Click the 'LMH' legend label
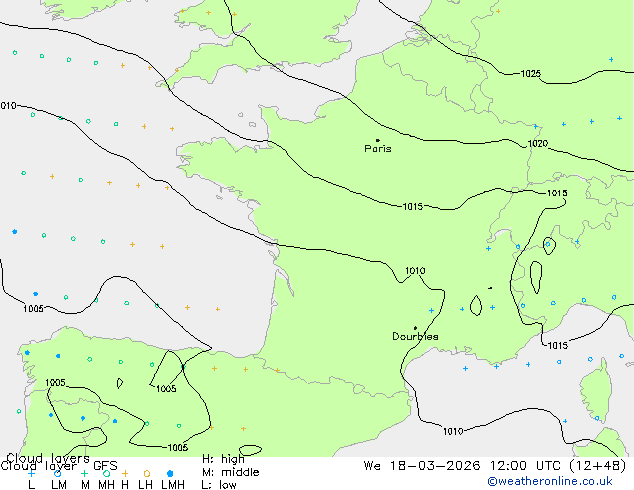The height and width of the screenshot is (490, 634). [173, 485]
